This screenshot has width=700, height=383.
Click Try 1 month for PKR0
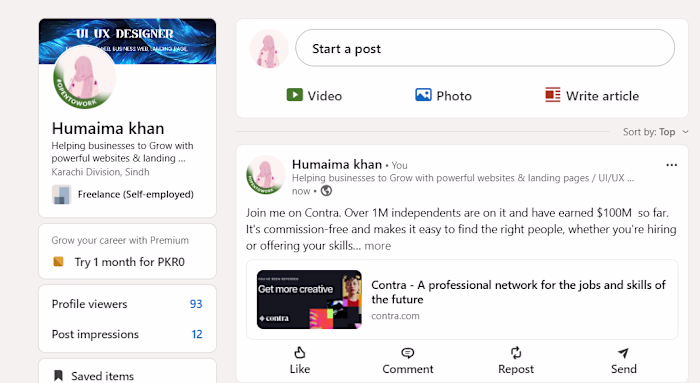click(129, 262)
